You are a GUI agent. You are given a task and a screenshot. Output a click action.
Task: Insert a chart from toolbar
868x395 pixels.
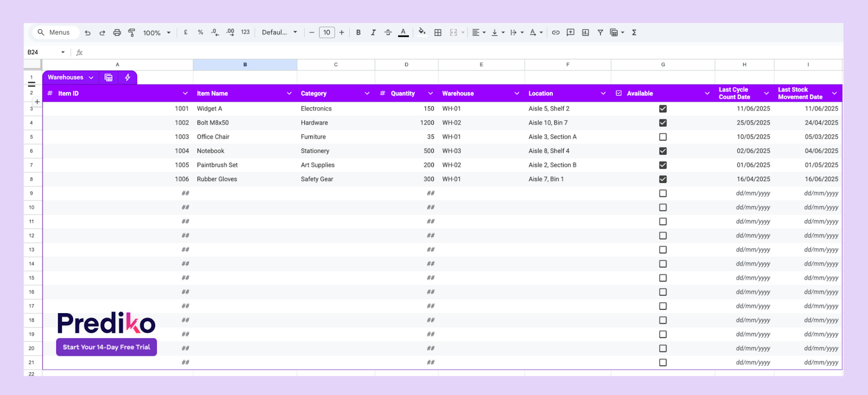585,33
